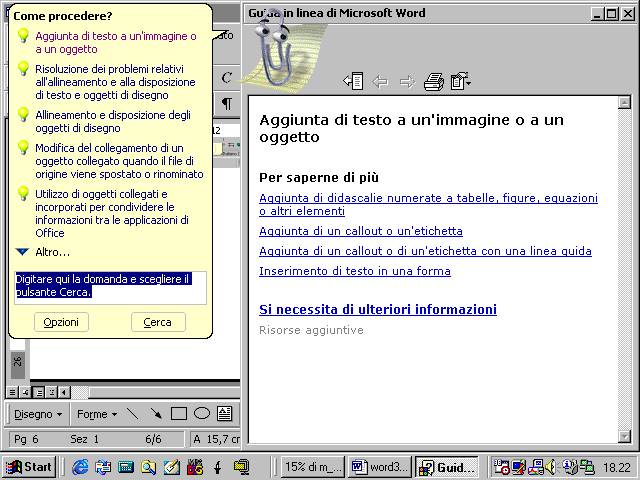Viewport: 640px width, 480px height.
Task: Click the Forward arrow in Help toolbar
Action: [x=407, y=82]
